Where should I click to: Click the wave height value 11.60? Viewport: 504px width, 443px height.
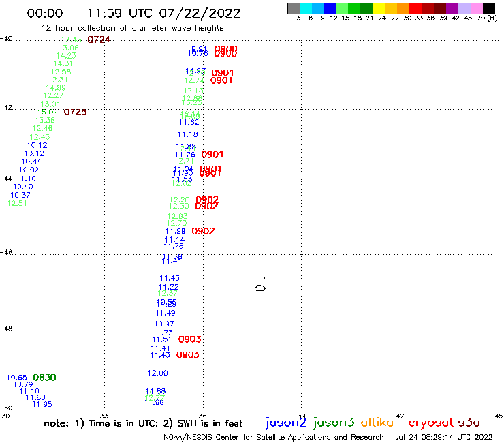[35, 397]
